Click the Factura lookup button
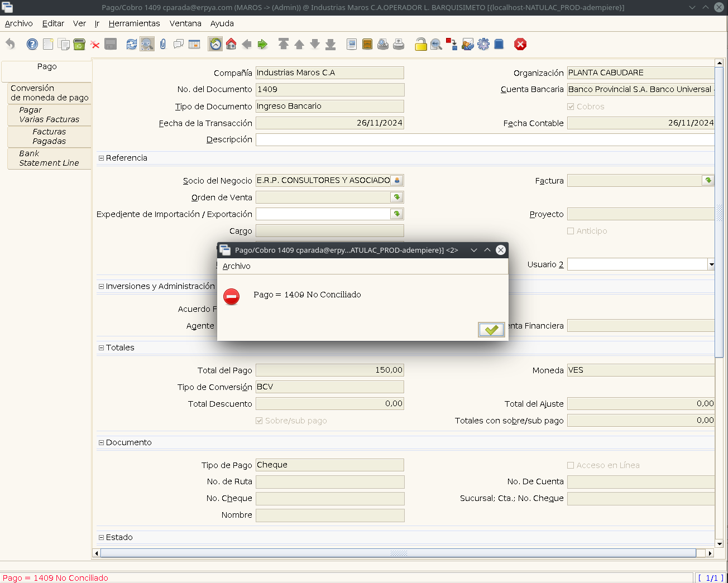Image resolution: width=728 pixels, height=583 pixels. coord(708,180)
